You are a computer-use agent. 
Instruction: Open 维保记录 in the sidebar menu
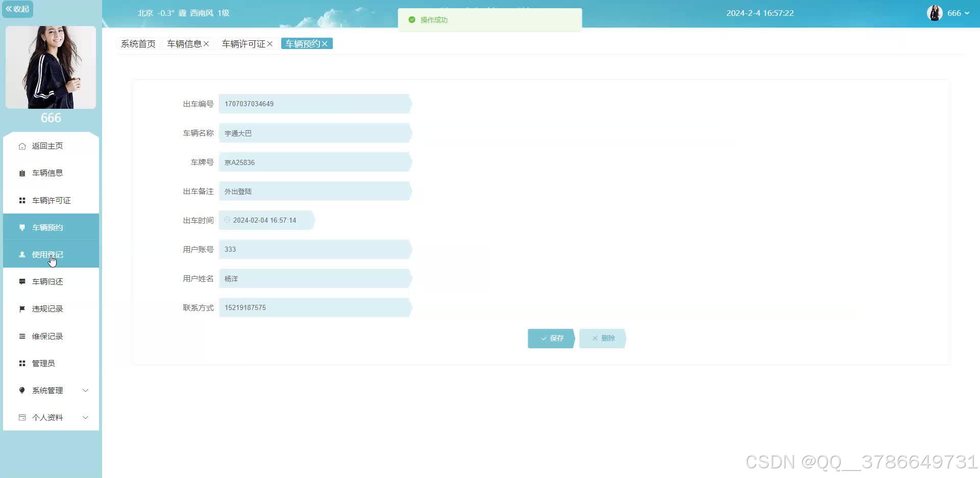click(x=51, y=336)
